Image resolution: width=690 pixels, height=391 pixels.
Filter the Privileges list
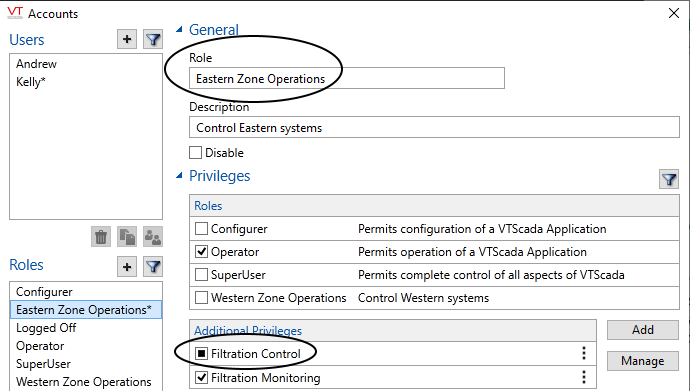(669, 179)
